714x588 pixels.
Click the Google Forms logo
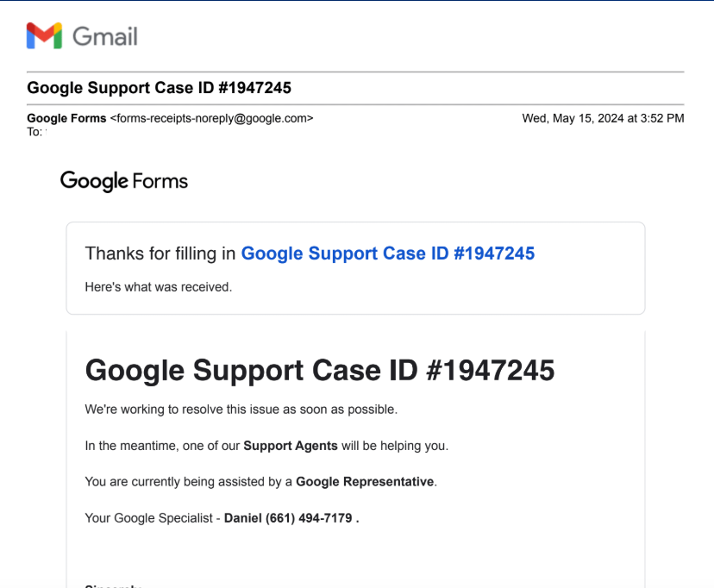(124, 181)
